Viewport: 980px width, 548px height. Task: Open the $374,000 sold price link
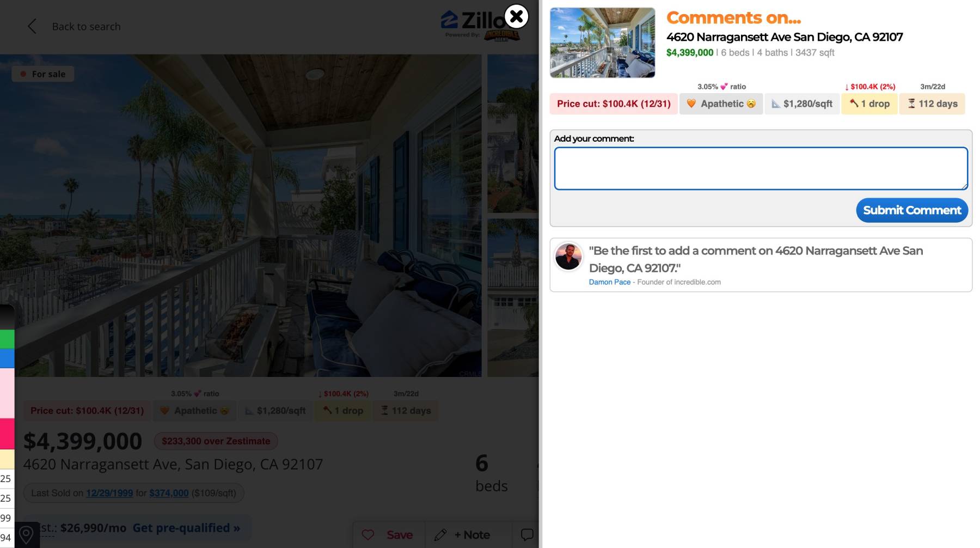[x=169, y=493]
